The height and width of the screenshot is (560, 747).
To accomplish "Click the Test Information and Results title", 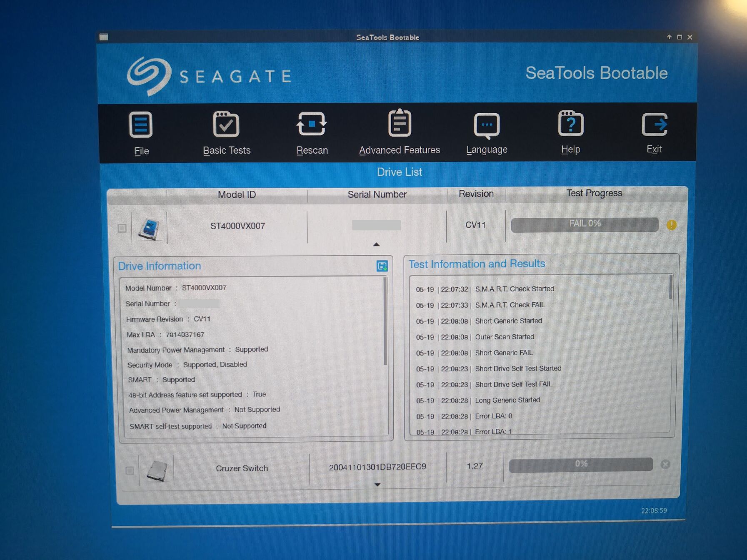I will click(x=477, y=264).
